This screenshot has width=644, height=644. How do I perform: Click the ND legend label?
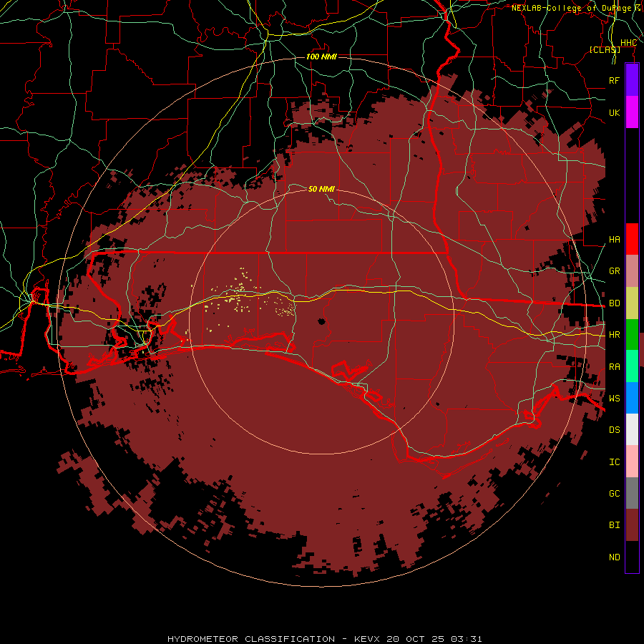pyautogui.click(x=615, y=557)
